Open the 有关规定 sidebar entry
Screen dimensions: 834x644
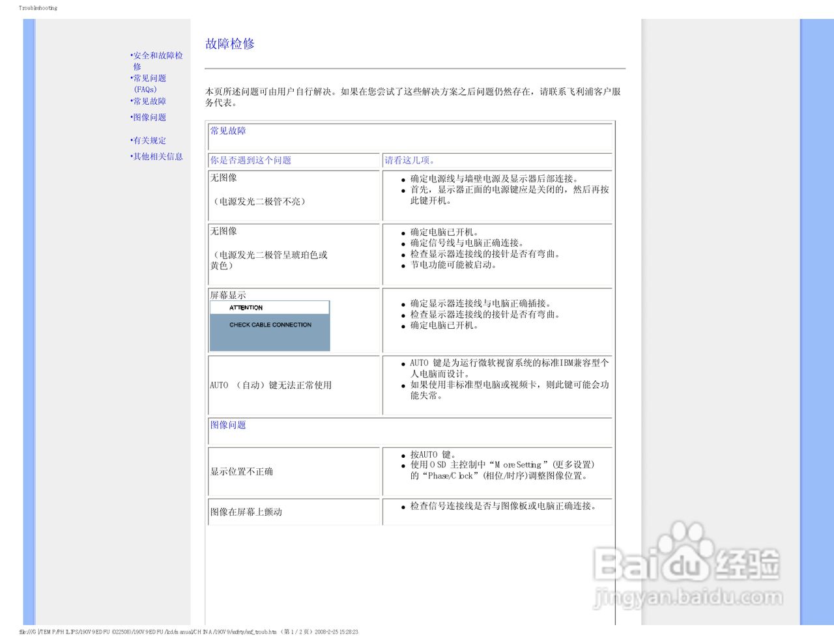click(x=149, y=141)
